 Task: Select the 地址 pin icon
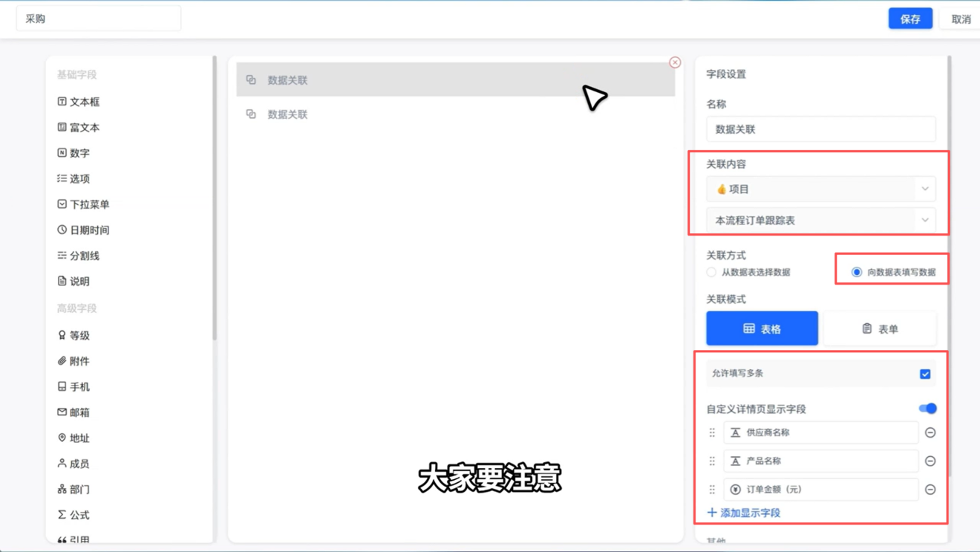(x=62, y=438)
